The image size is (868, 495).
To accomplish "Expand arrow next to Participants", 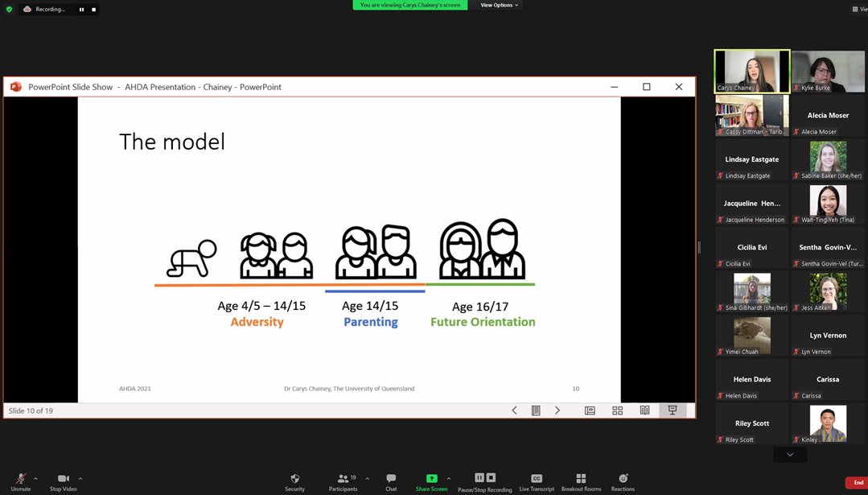I will point(367,478).
